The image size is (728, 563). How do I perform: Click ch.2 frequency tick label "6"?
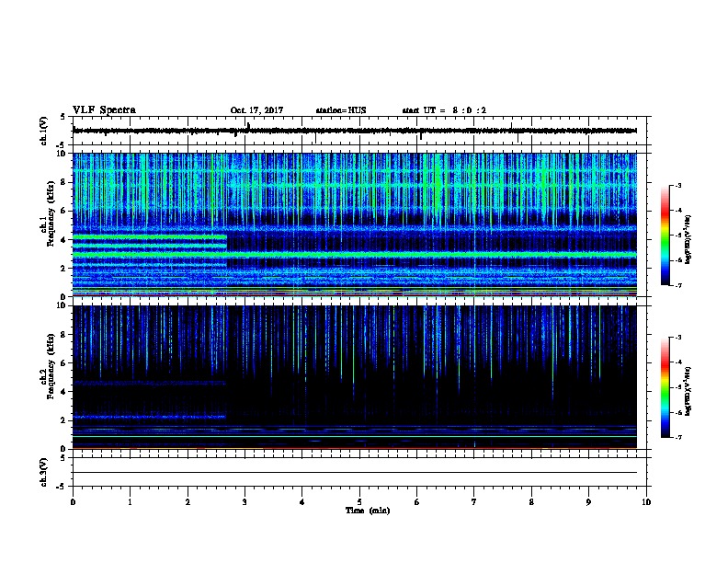pos(64,363)
